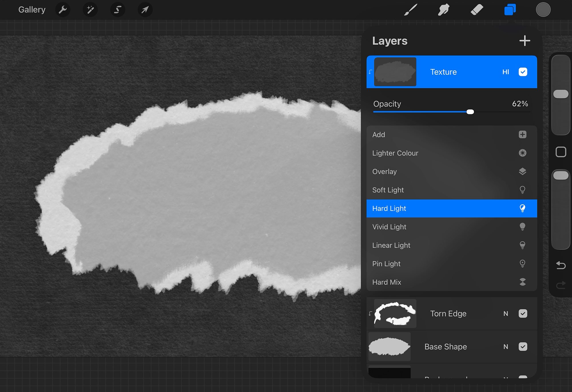Undo the last action
This screenshot has width=572, height=392.
[561, 265]
